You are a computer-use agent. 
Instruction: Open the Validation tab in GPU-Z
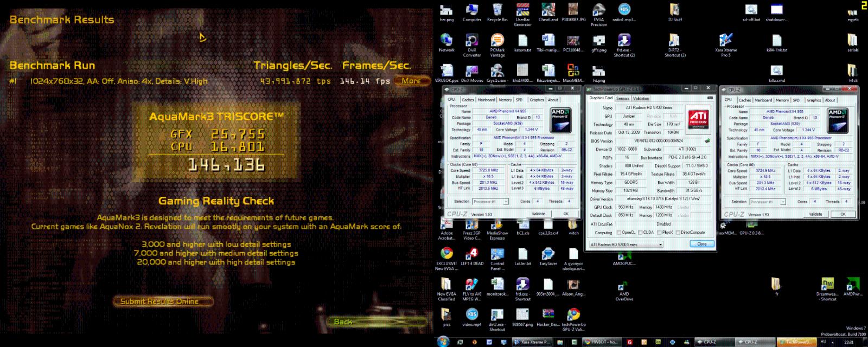[x=641, y=99]
